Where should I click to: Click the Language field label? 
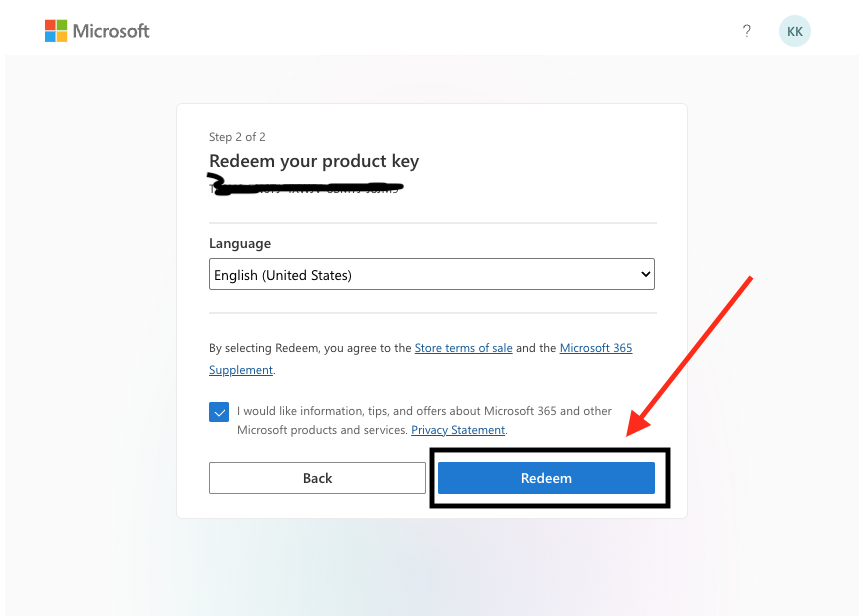click(x=238, y=243)
